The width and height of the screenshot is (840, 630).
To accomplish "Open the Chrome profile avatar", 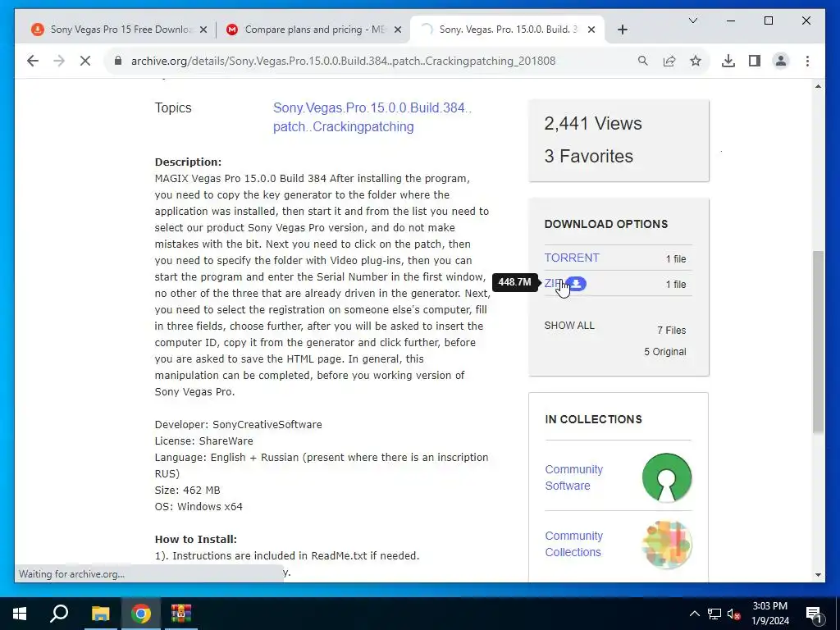I will coord(781,61).
